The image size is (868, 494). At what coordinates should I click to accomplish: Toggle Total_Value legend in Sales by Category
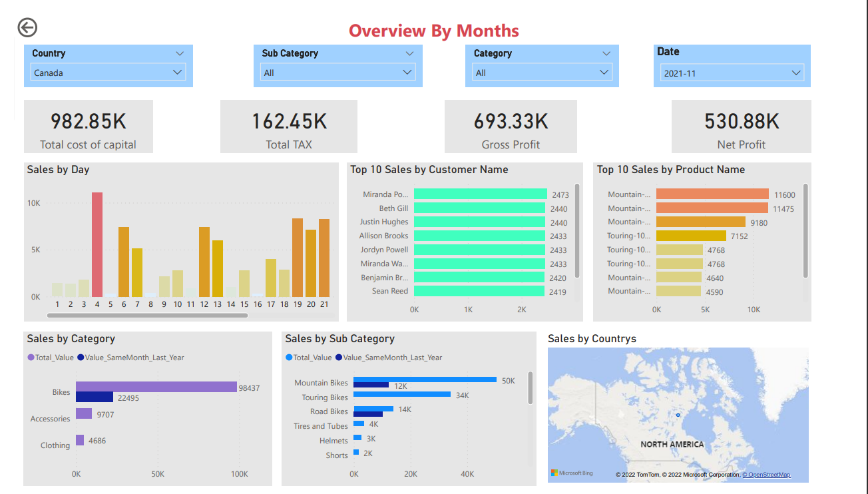click(55, 358)
